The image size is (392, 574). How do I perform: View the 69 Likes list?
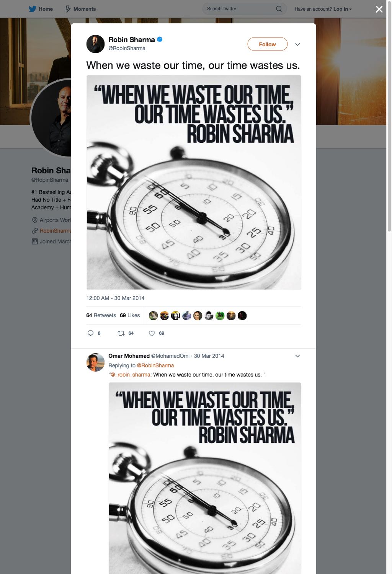pos(130,315)
